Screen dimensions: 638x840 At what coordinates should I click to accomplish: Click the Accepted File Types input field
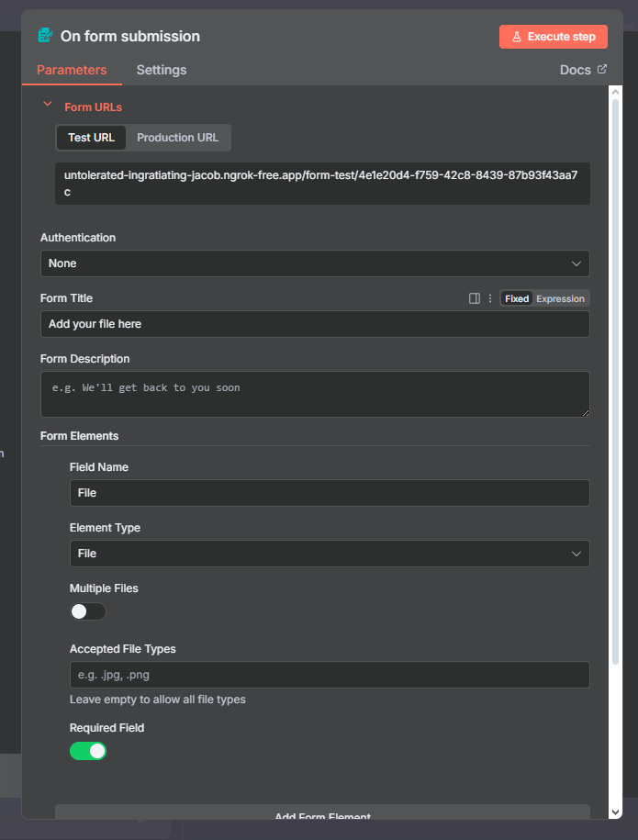tap(330, 675)
